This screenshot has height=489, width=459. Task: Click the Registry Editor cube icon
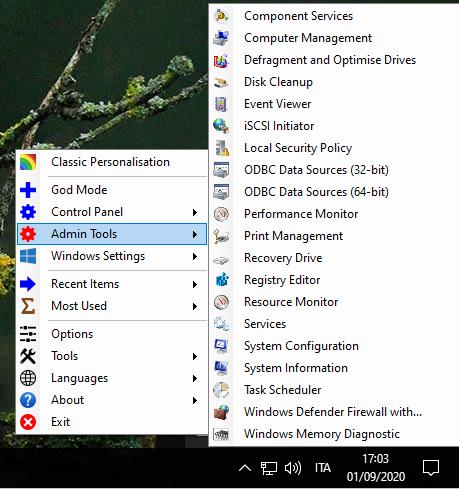click(221, 280)
